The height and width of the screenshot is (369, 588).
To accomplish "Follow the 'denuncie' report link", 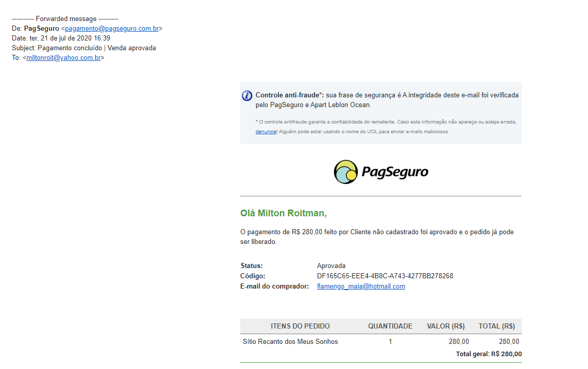I will (266, 132).
